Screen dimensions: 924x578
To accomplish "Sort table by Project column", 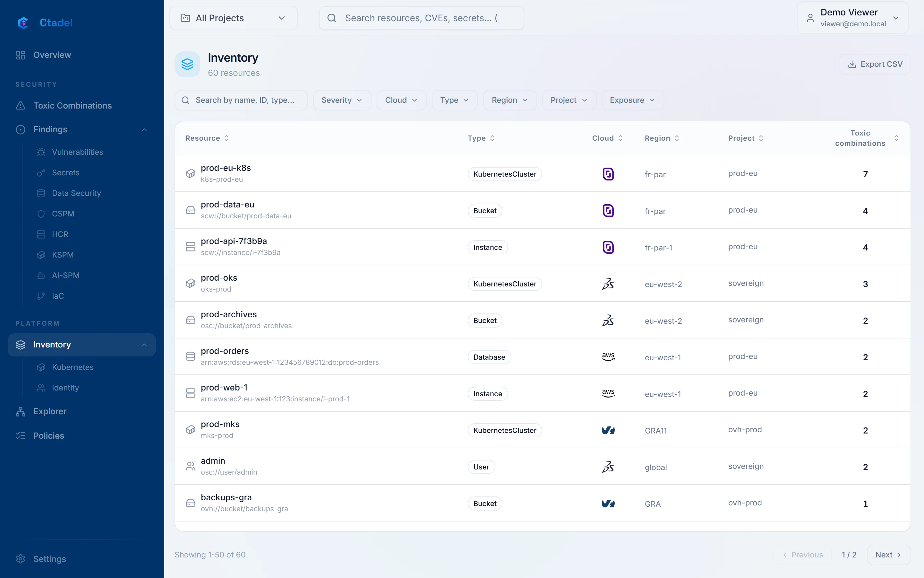I will point(746,138).
